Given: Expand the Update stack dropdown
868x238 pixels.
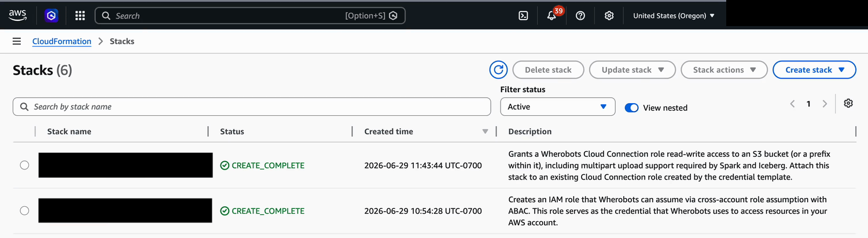Looking at the screenshot, I should point(632,70).
